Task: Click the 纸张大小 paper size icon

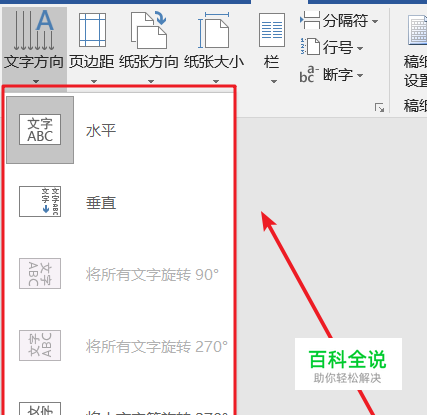Action: point(214,30)
